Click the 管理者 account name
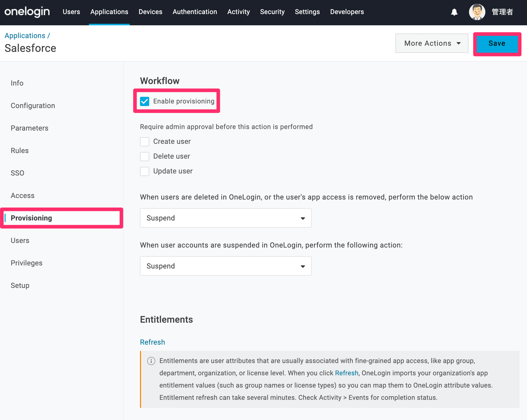 pos(502,12)
